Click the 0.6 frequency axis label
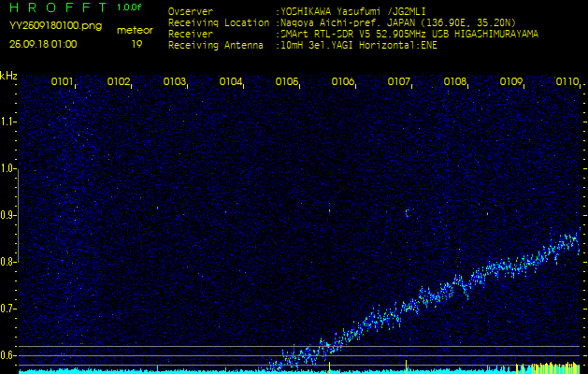The image size is (588, 374). pos(8,355)
